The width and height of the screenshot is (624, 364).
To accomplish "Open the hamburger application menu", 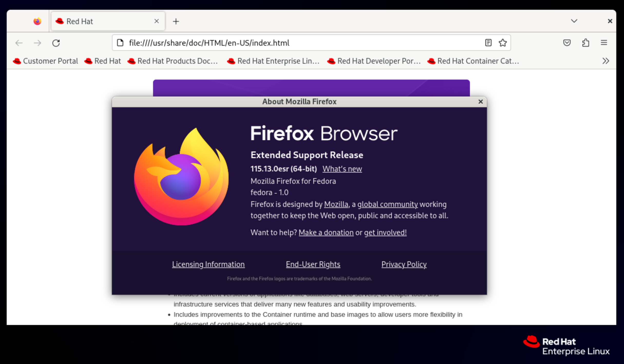I will point(604,43).
